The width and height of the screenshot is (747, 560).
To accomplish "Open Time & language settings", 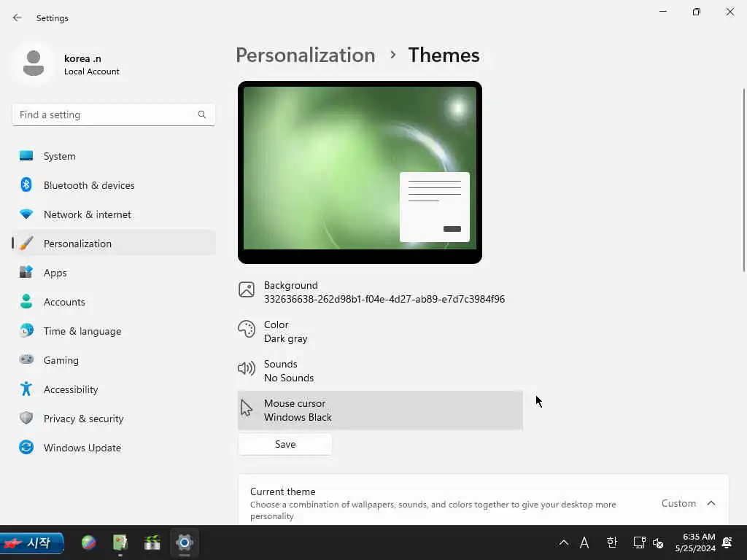I will 113,331.
